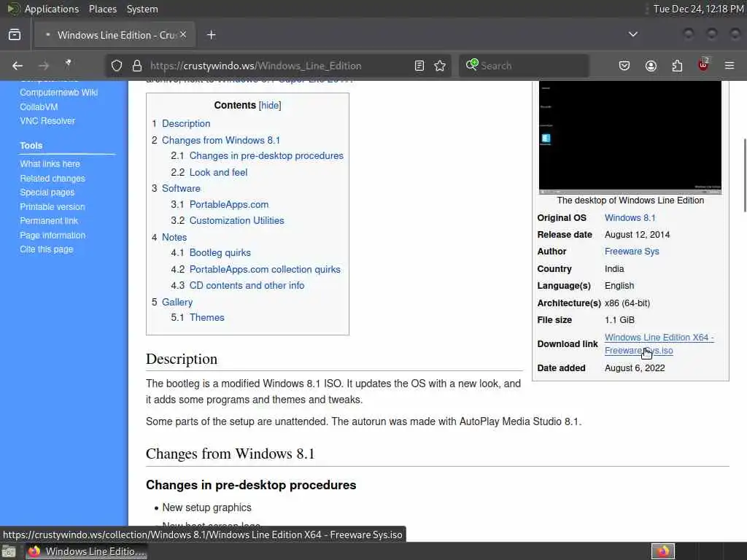Click the page vertical scrollbar thumb

pos(744,175)
